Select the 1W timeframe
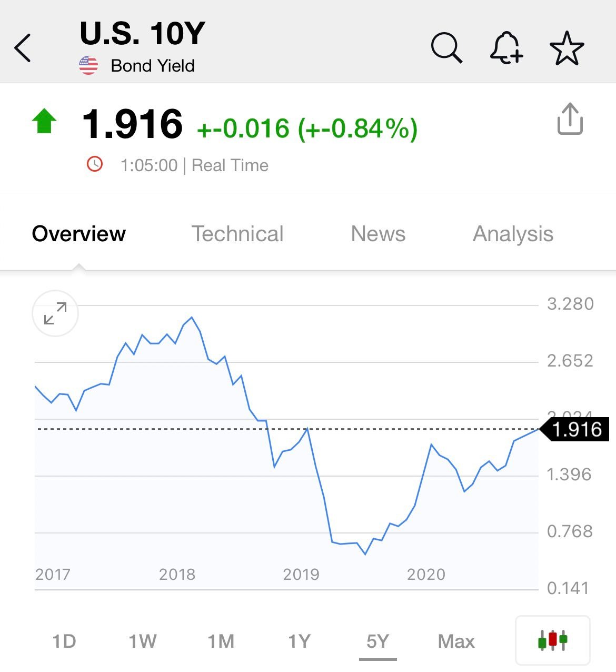This screenshot has width=616, height=672. click(x=143, y=641)
